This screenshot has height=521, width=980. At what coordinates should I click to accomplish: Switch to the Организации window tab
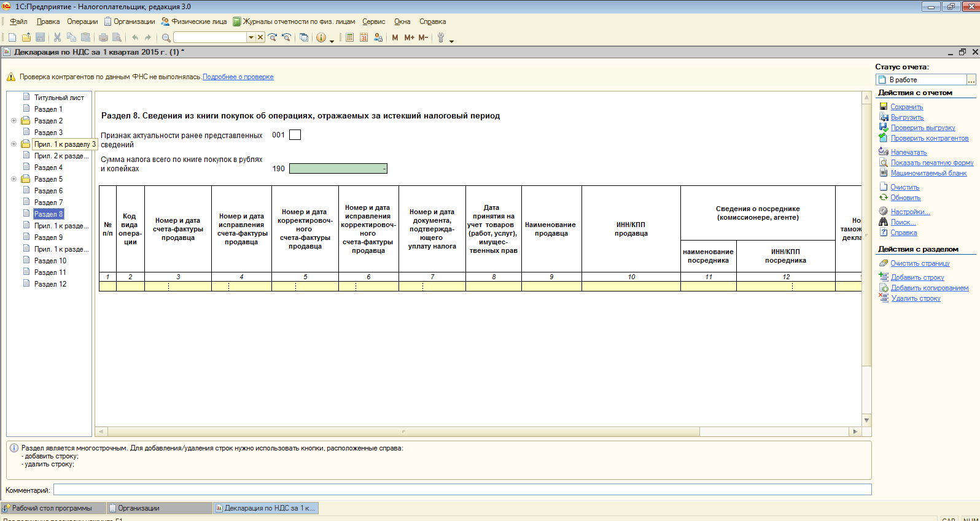point(138,508)
